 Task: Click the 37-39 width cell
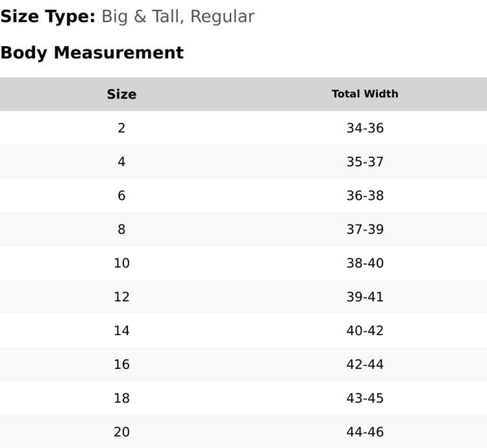coord(365,229)
